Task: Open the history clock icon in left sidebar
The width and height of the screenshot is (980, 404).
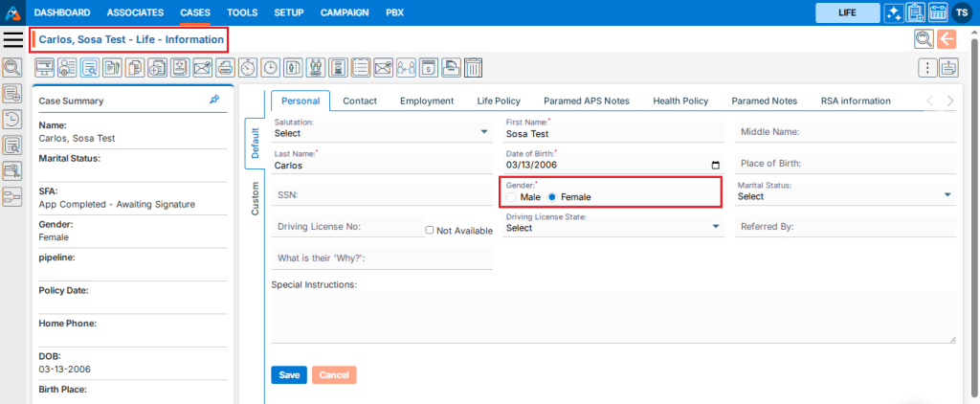Action: [12, 119]
